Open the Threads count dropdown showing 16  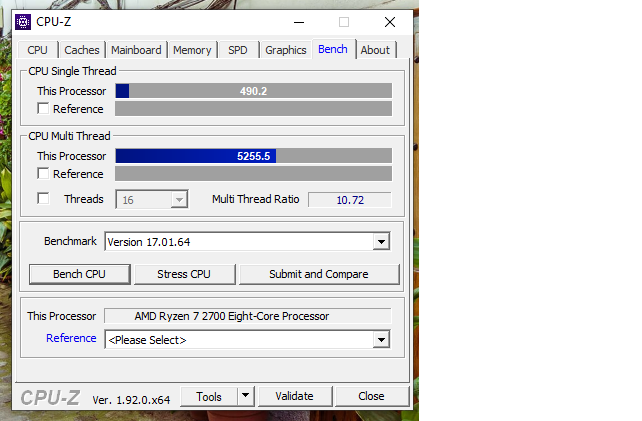[152, 199]
